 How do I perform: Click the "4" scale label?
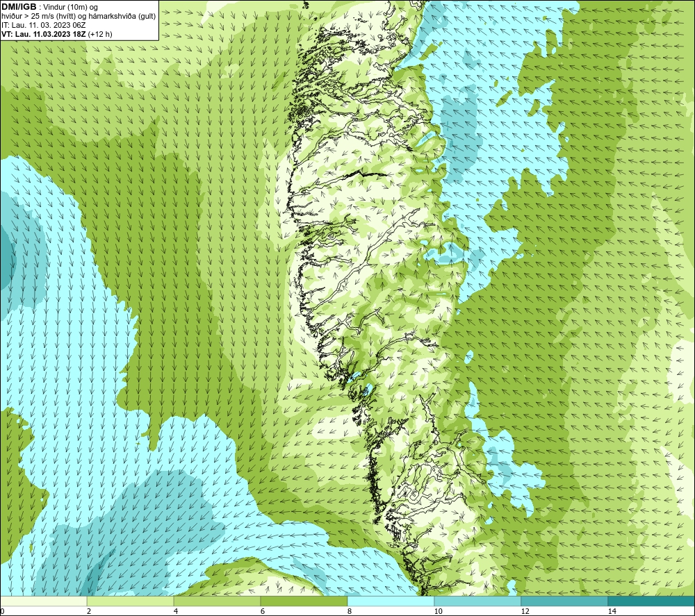point(176,611)
